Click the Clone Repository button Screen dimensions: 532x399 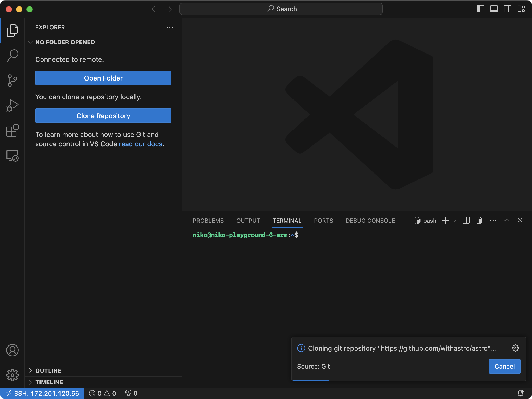103,116
